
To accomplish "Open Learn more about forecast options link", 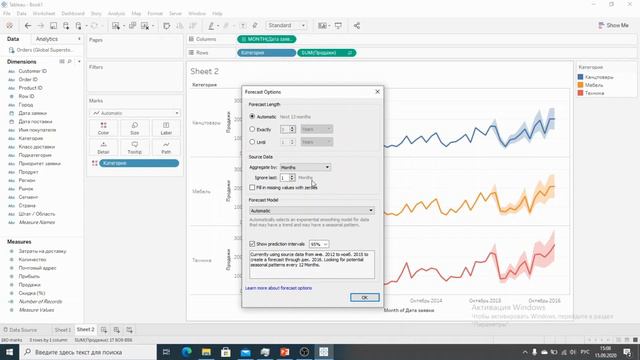I will [x=278, y=288].
